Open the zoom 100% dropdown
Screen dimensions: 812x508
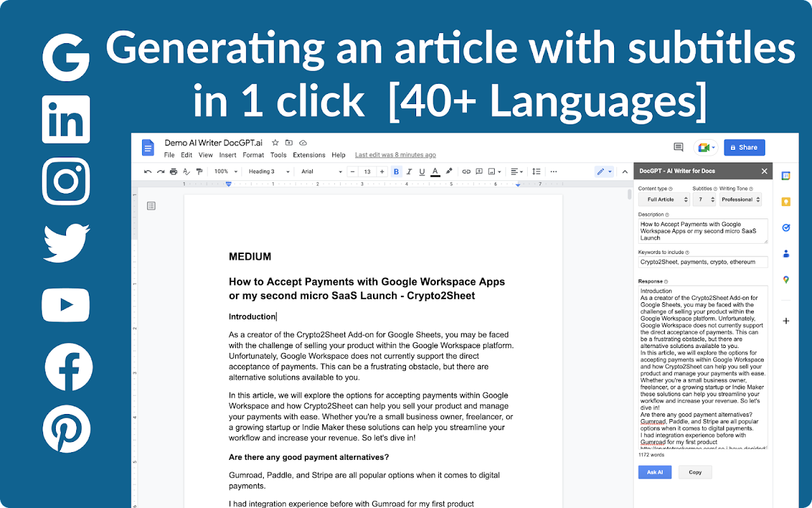click(226, 171)
